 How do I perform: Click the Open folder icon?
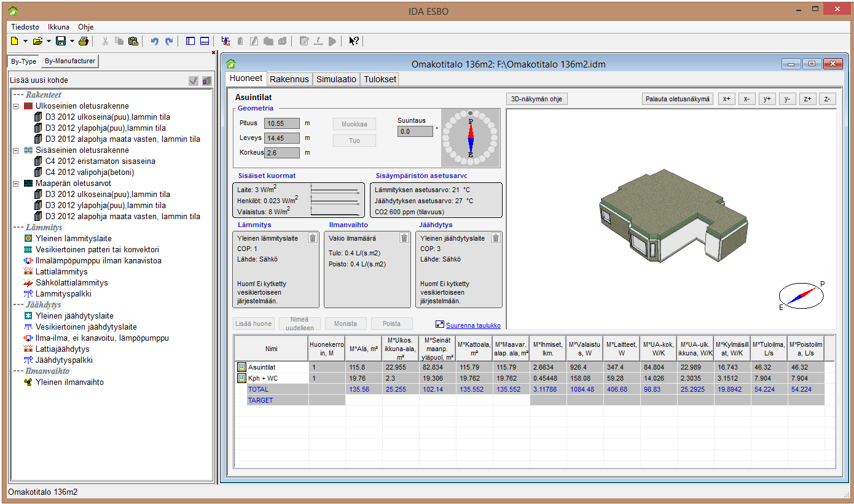click(37, 41)
